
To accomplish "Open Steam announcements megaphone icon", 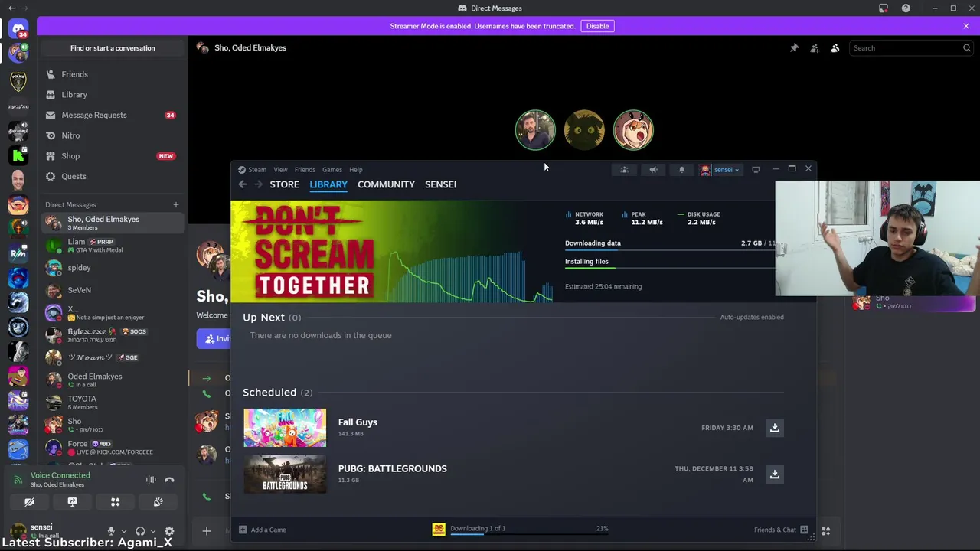I will (653, 170).
